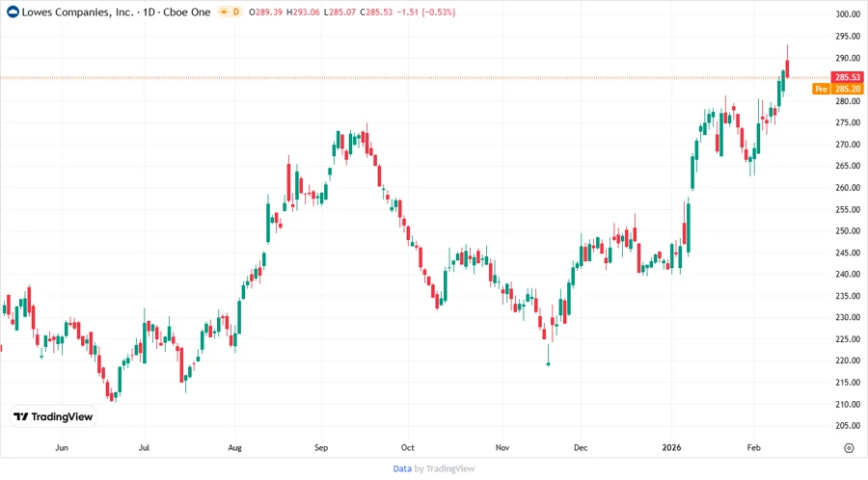Click the 210.00 price axis label
The width and height of the screenshot is (868, 480).
click(x=848, y=404)
